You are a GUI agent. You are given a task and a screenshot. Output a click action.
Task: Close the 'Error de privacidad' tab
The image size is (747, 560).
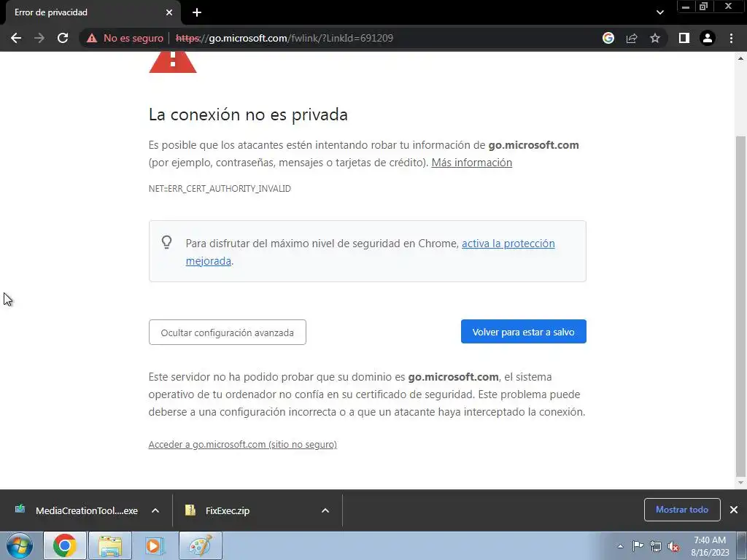169,12
